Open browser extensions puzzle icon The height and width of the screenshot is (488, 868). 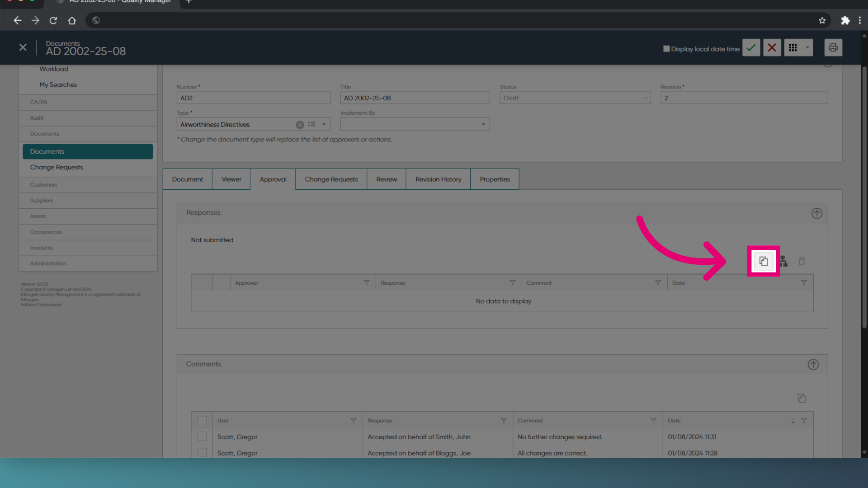[x=845, y=20]
